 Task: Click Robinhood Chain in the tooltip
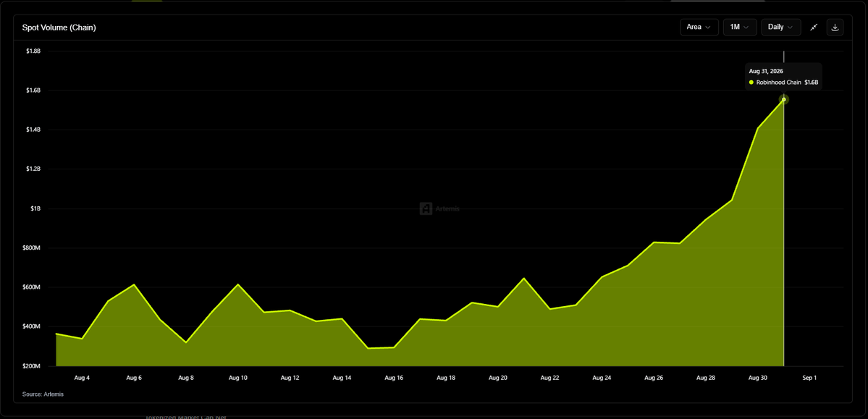tap(778, 82)
